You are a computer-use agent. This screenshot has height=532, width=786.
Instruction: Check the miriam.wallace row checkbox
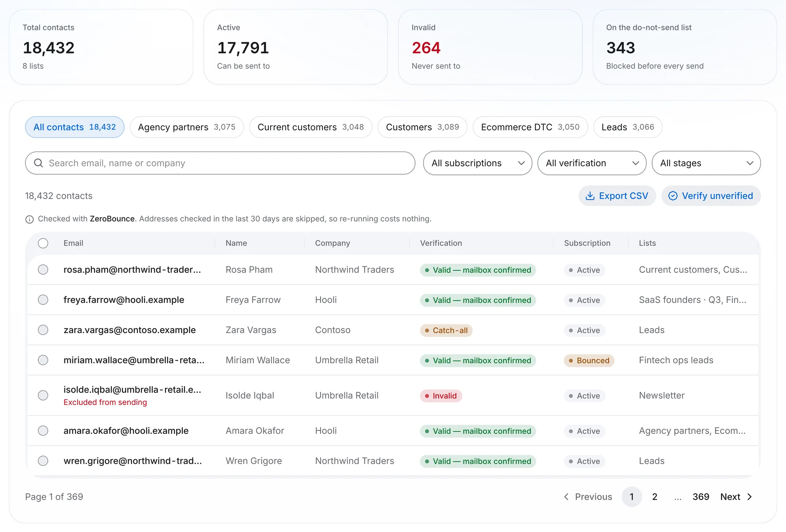coord(43,360)
